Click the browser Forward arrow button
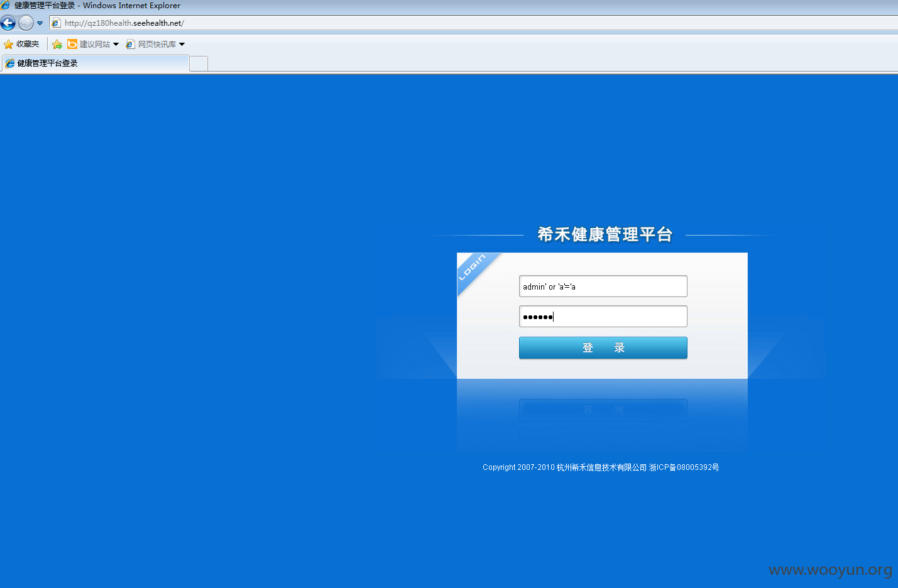Image resolution: width=898 pixels, height=588 pixels. (26, 23)
